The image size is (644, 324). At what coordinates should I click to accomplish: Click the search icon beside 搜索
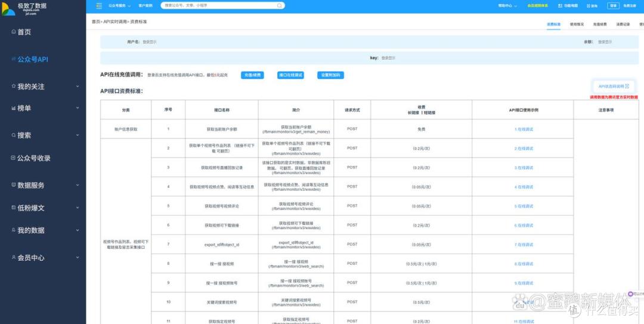[14, 135]
